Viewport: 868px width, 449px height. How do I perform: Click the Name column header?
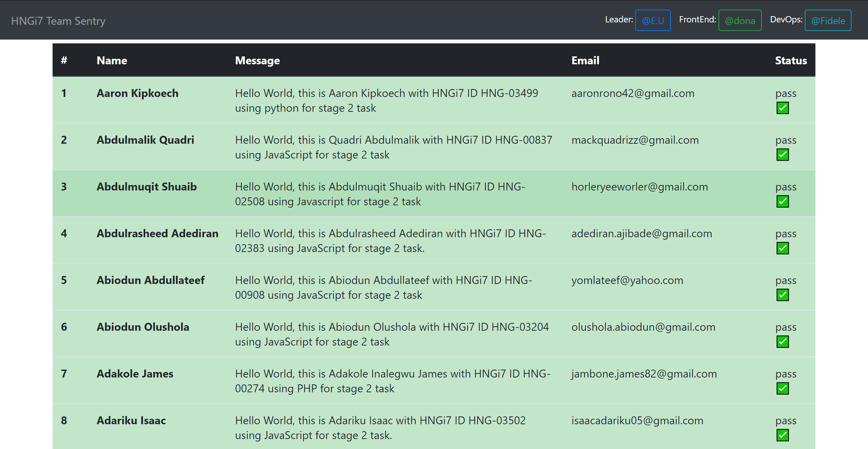tap(112, 61)
